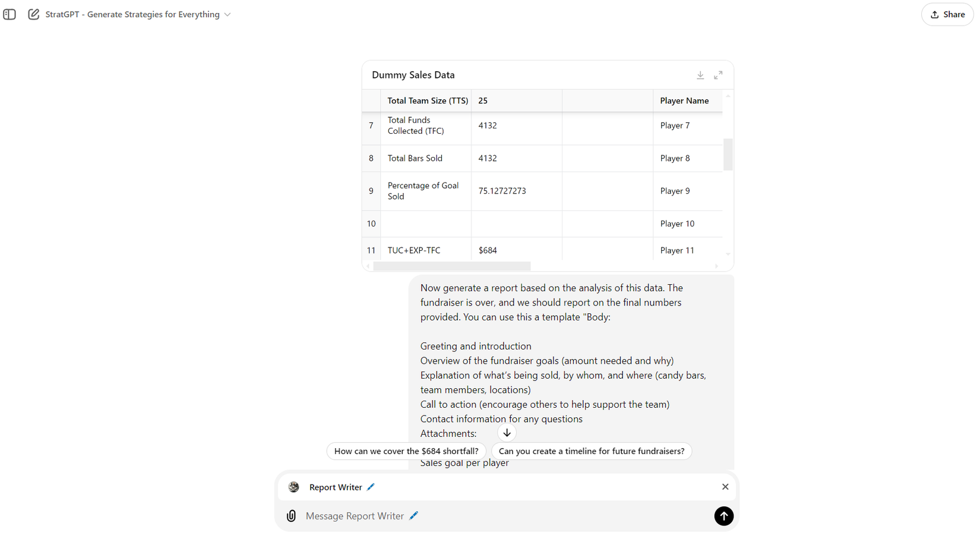This screenshot has height=535, width=980.
Task: Select "How can we cover the $684 shortfall?" suggestion
Action: coord(406,451)
